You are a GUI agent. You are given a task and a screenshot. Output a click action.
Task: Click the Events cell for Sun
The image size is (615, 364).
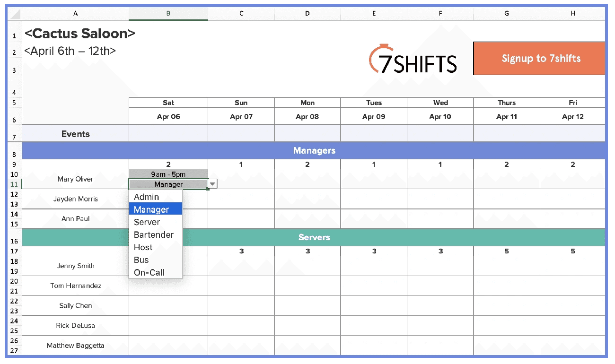tap(241, 133)
